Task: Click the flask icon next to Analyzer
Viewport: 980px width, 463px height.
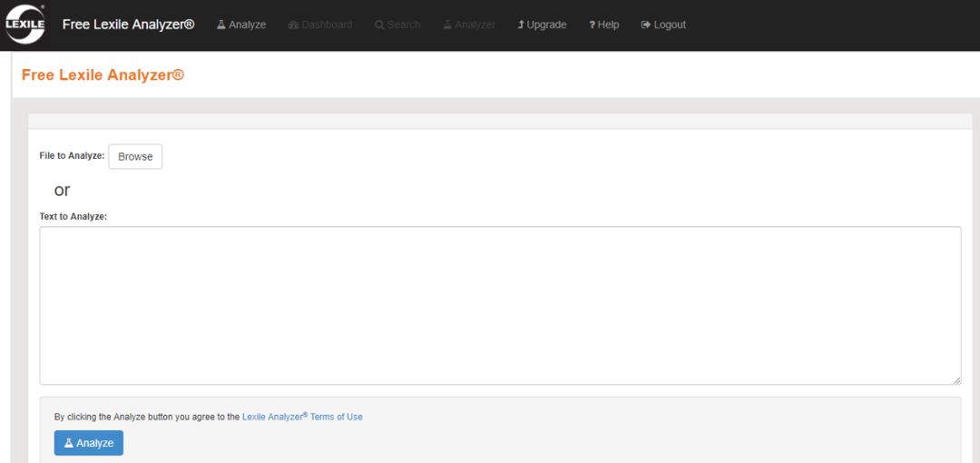Action: pos(447,25)
